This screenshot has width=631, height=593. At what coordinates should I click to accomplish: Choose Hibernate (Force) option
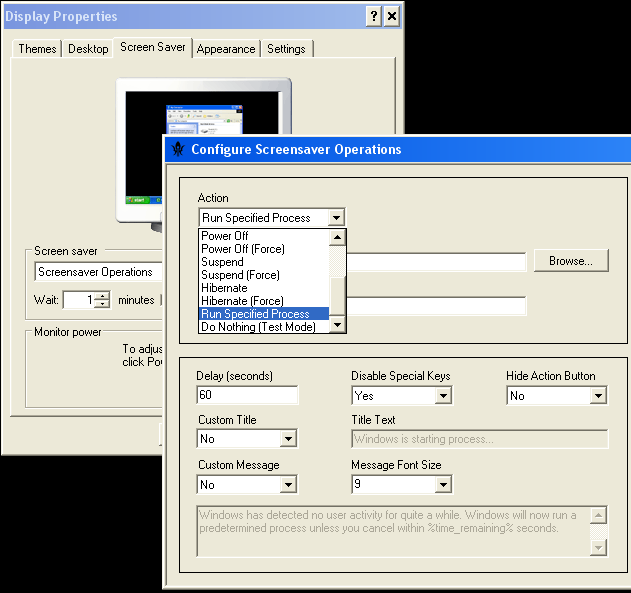point(264,301)
